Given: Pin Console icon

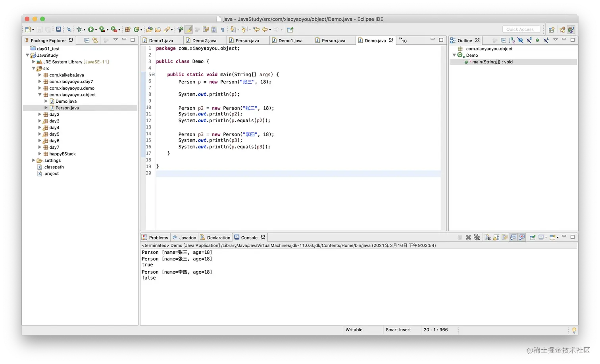Looking at the screenshot, I should tap(533, 237).
